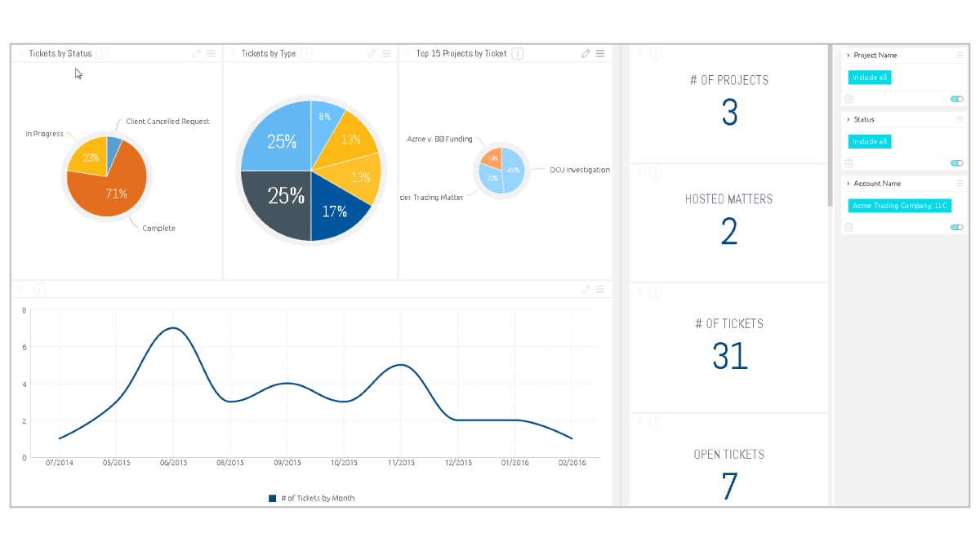Click the info icon on Top 15 Projects by Ticket

point(517,53)
